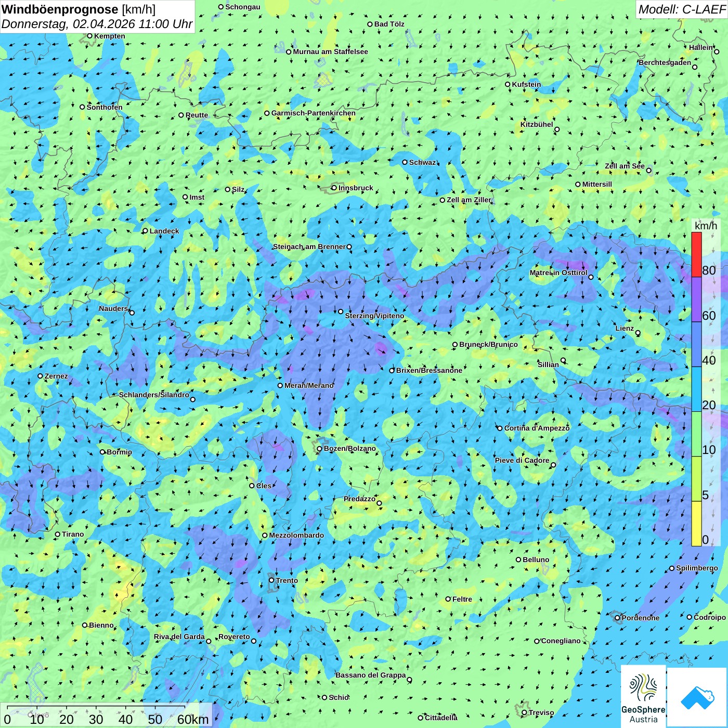Click the Conegliano label
728x728 pixels.
tap(561, 641)
